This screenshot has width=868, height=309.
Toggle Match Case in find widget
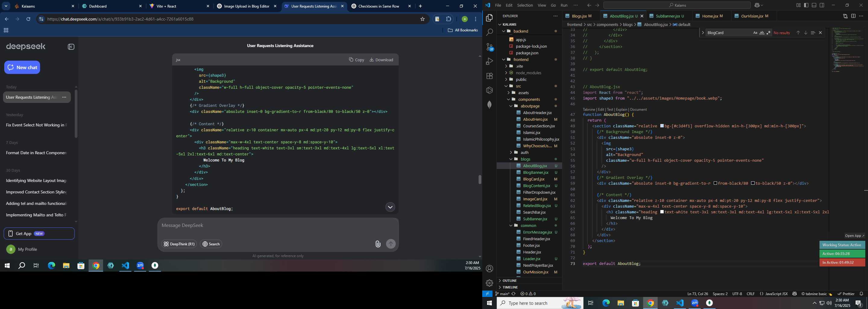click(755, 33)
